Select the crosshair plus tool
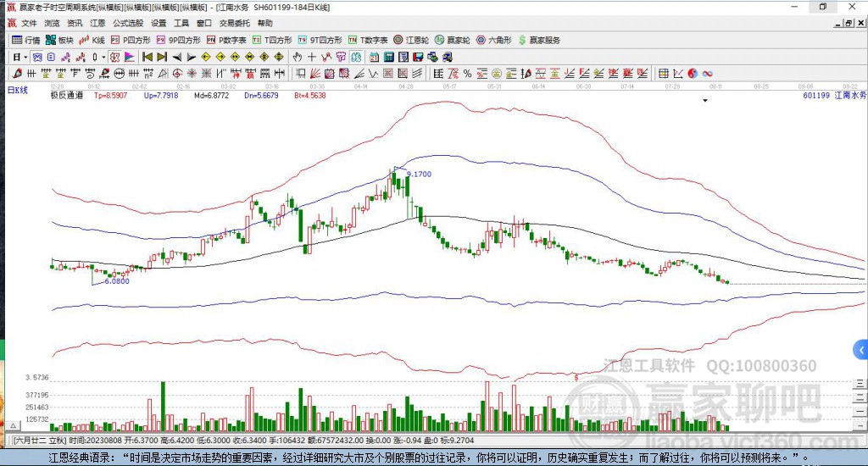868x466 pixels. pyautogui.click(x=312, y=57)
